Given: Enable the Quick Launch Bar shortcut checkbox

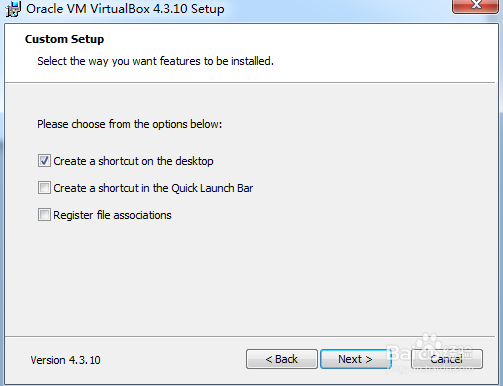Looking at the screenshot, I should pyautogui.click(x=44, y=188).
